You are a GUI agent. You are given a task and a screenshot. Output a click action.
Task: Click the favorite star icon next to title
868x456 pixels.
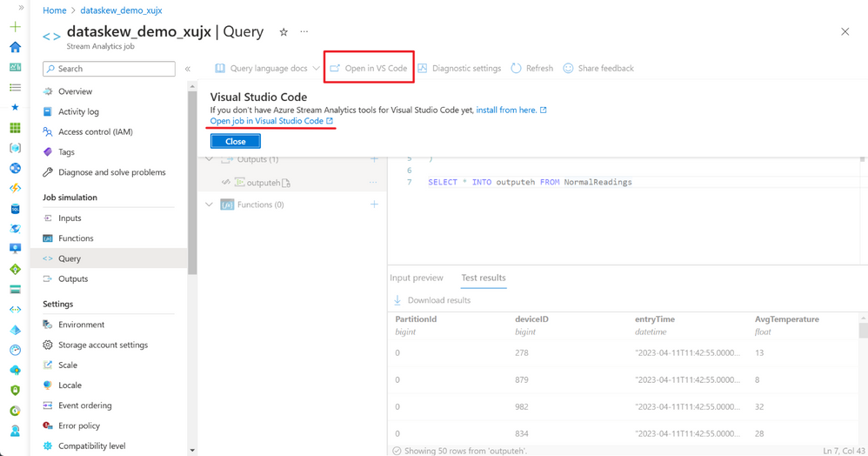284,32
